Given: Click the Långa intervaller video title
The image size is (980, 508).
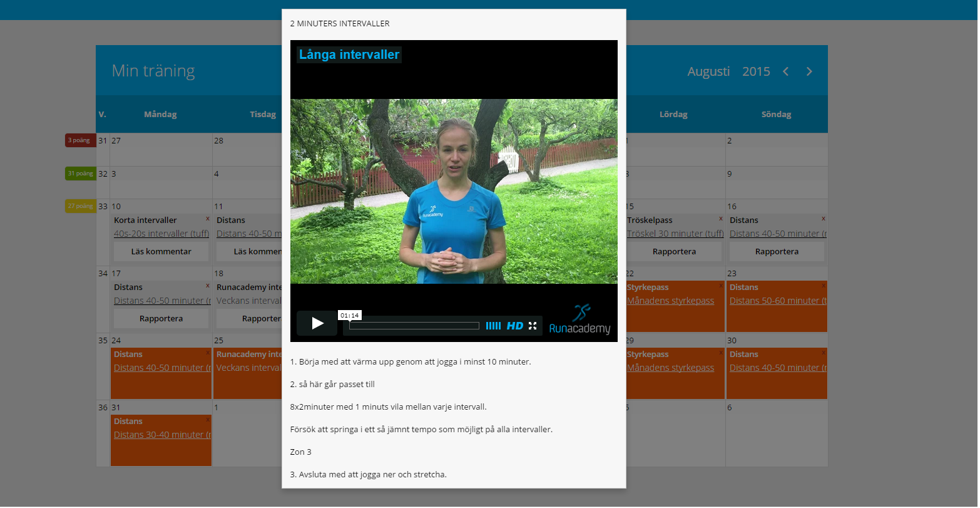Looking at the screenshot, I should (349, 55).
